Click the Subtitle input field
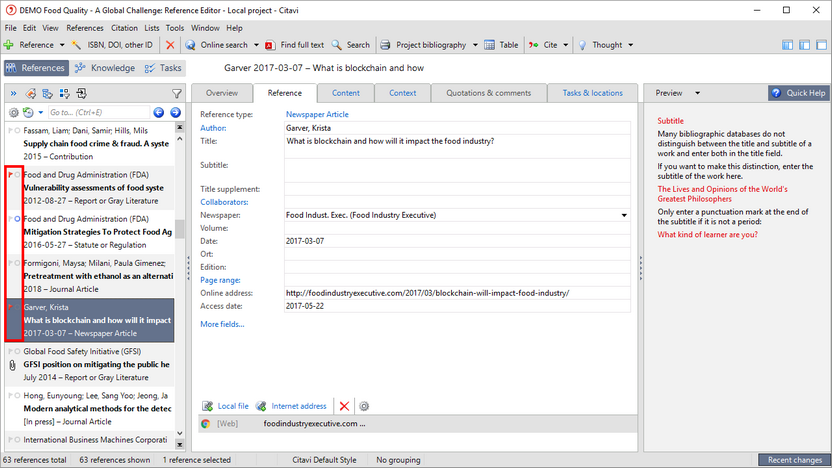The width and height of the screenshot is (832, 468). tap(457, 170)
